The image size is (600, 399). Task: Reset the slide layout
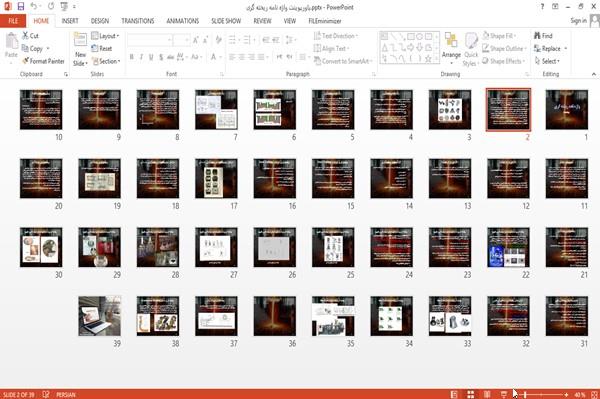click(x=102, y=49)
